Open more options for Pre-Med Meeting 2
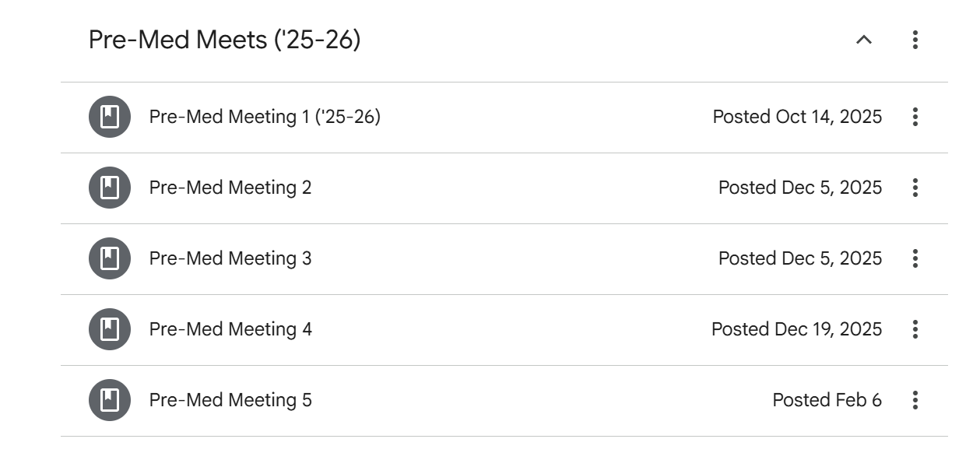The height and width of the screenshot is (467, 980). tap(915, 188)
